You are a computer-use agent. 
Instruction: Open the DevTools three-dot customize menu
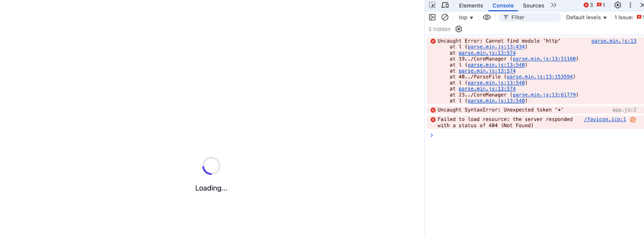(630, 5)
